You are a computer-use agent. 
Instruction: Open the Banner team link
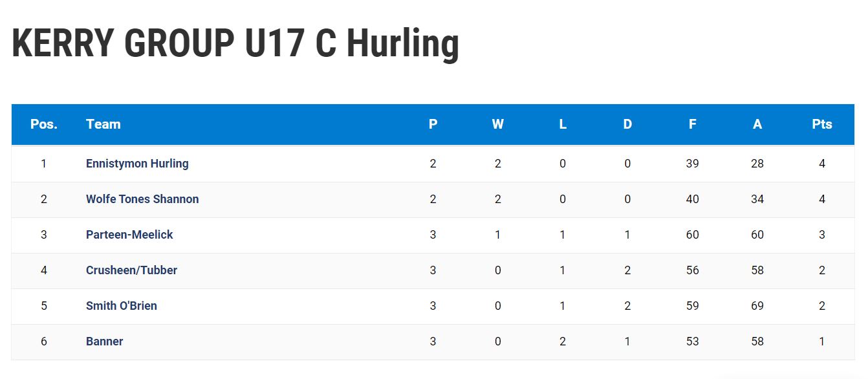[105, 341]
